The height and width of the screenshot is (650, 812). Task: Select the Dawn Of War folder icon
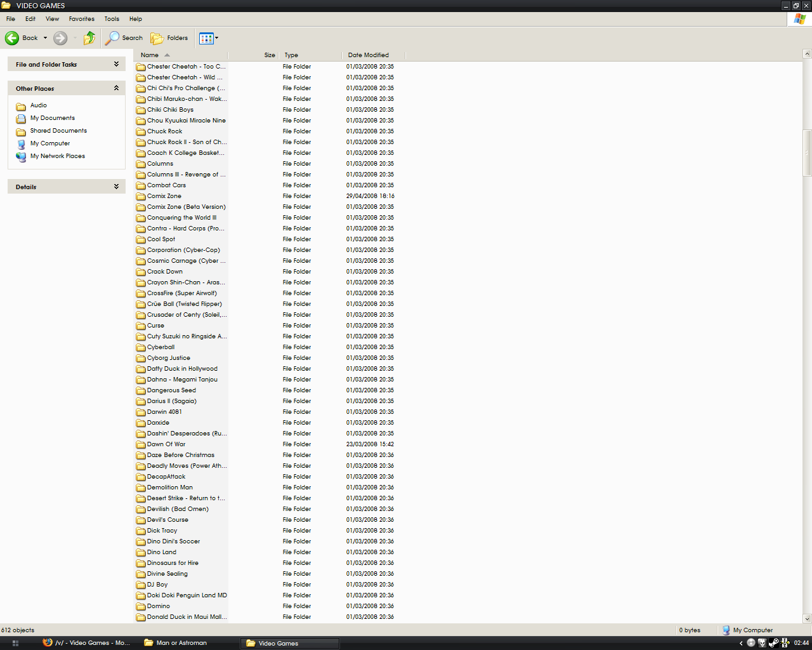pos(141,444)
